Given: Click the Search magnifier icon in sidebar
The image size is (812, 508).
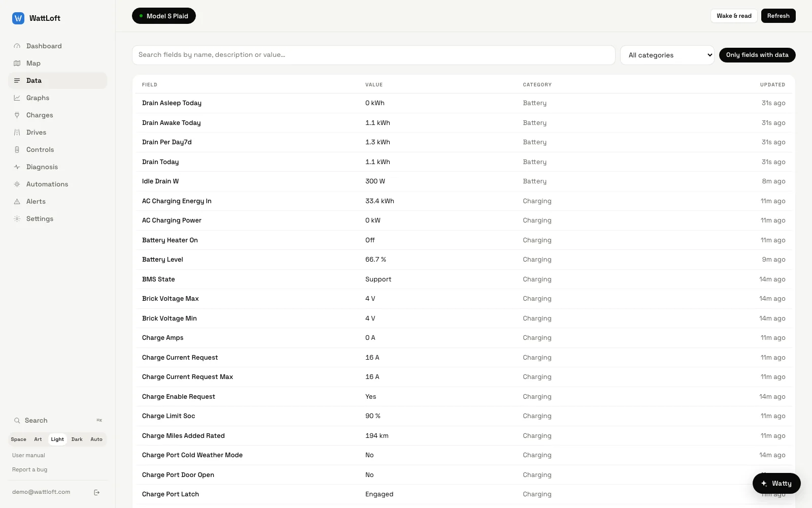Looking at the screenshot, I should [x=17, y=420].
